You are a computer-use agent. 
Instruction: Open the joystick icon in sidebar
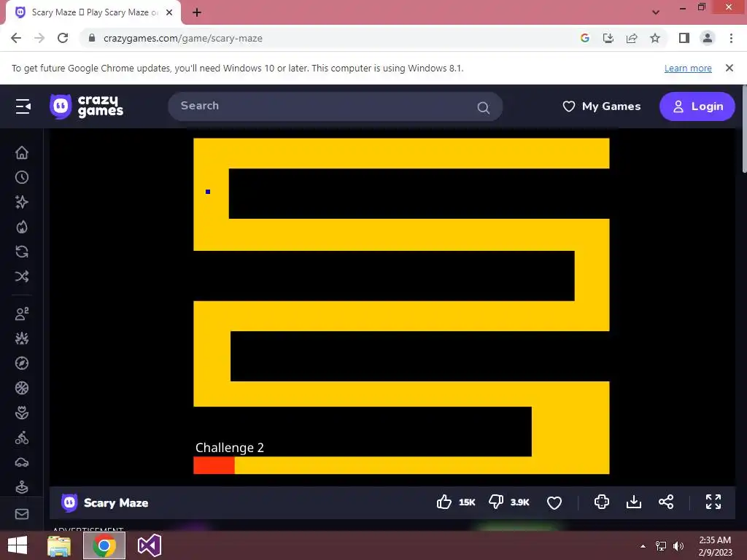tap(22, 487)
